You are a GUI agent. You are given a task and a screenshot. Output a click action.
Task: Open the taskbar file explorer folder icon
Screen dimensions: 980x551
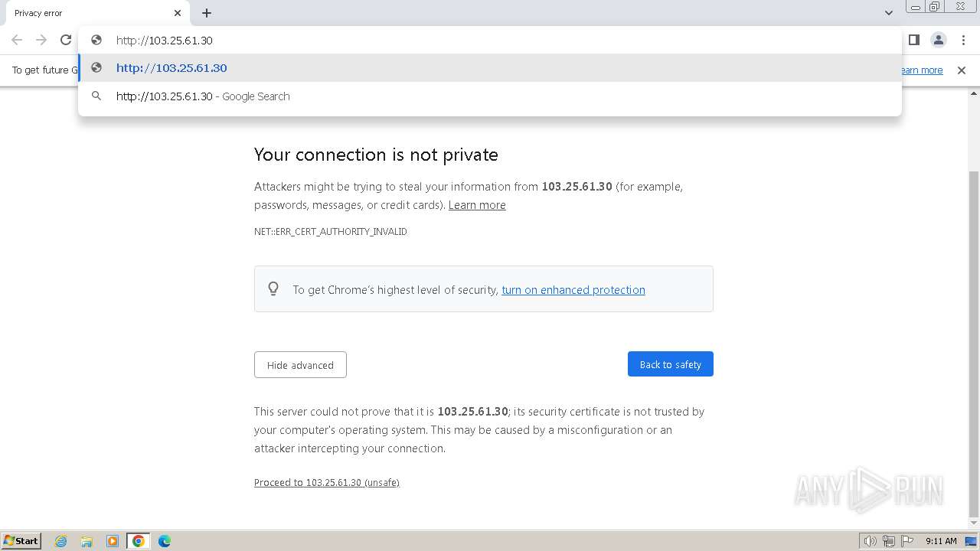(87, 541)
